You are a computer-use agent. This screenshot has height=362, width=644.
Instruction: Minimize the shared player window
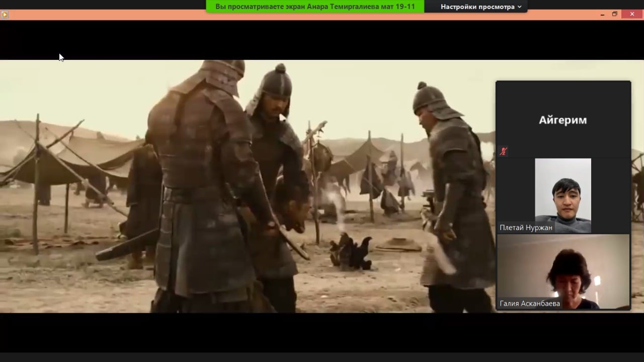[602, 15]
